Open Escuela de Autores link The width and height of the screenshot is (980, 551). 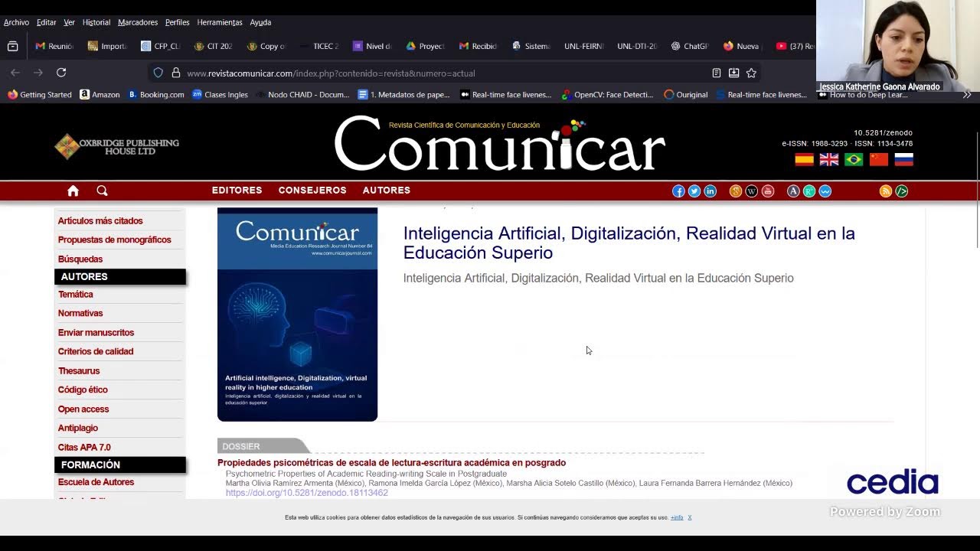[x=96, y=482]
